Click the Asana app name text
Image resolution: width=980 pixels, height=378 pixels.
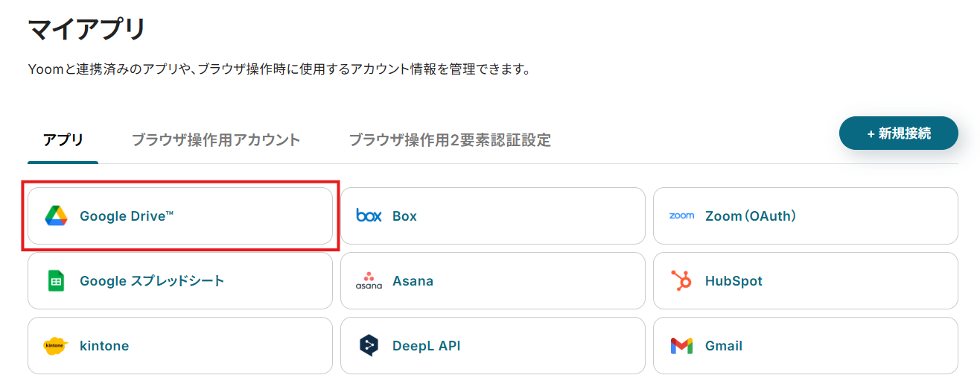(x=413, y=281)
